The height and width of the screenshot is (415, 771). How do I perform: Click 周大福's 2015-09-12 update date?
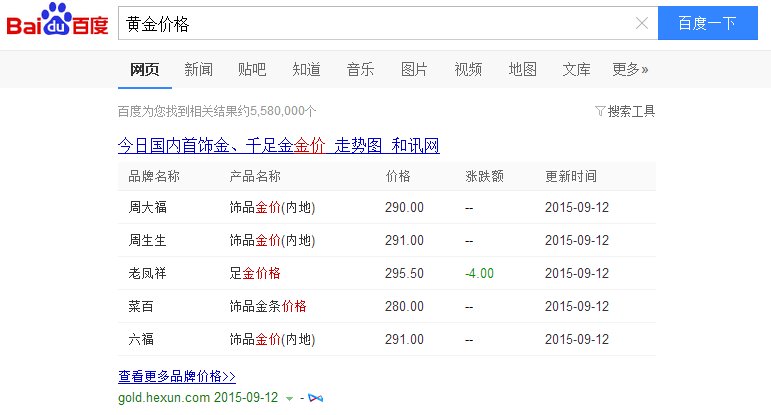tap(577, 208)
